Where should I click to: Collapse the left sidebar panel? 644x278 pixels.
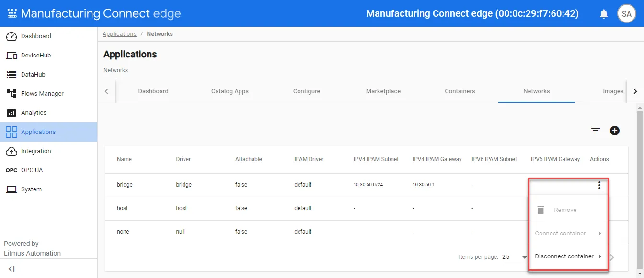tap(11, 269)
